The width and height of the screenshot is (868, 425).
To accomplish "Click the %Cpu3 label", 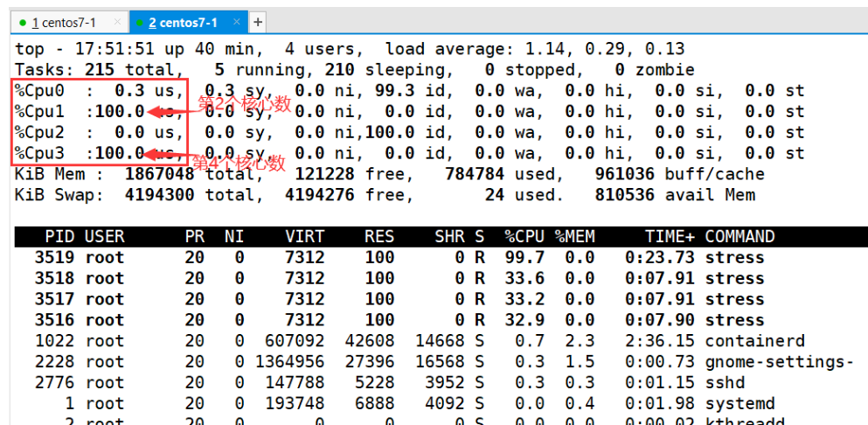I will pyautogui.click(x=40, y=154).
